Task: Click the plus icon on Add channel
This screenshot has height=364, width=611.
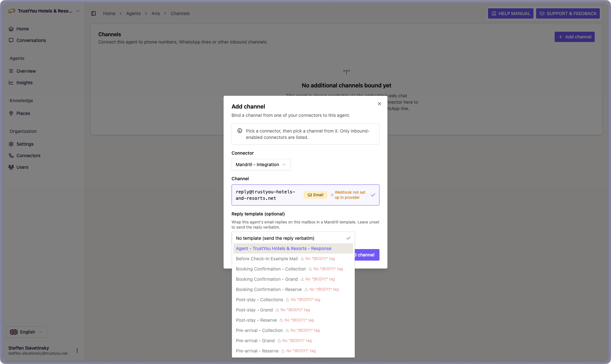Action: (x=560, y=37)
